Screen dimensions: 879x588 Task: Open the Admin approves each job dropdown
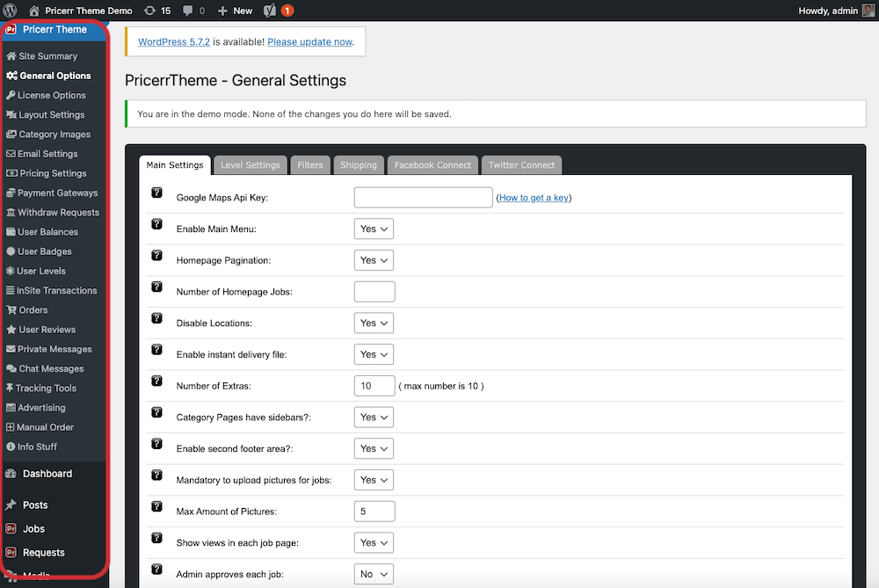point(374,574)
